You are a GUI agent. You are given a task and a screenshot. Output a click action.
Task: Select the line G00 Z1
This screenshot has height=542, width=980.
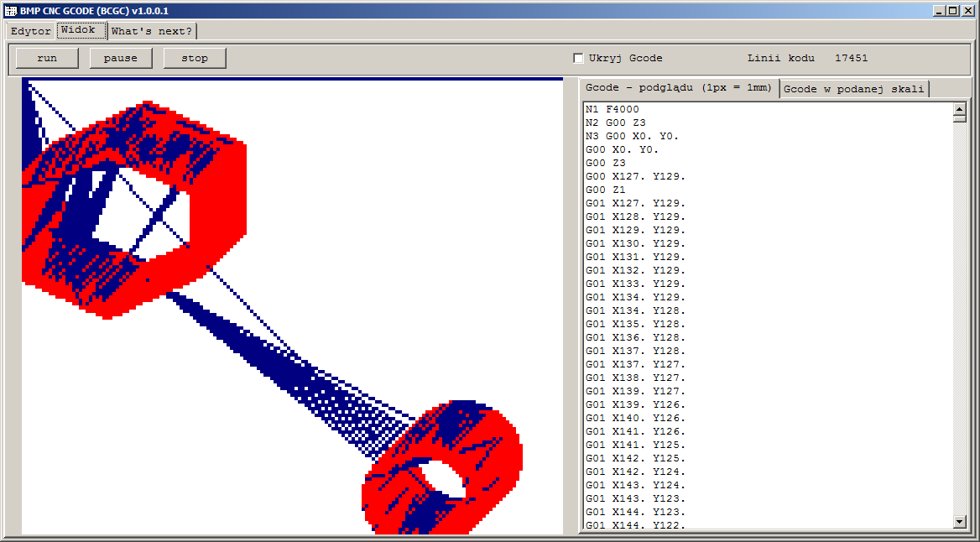(606, 190)
